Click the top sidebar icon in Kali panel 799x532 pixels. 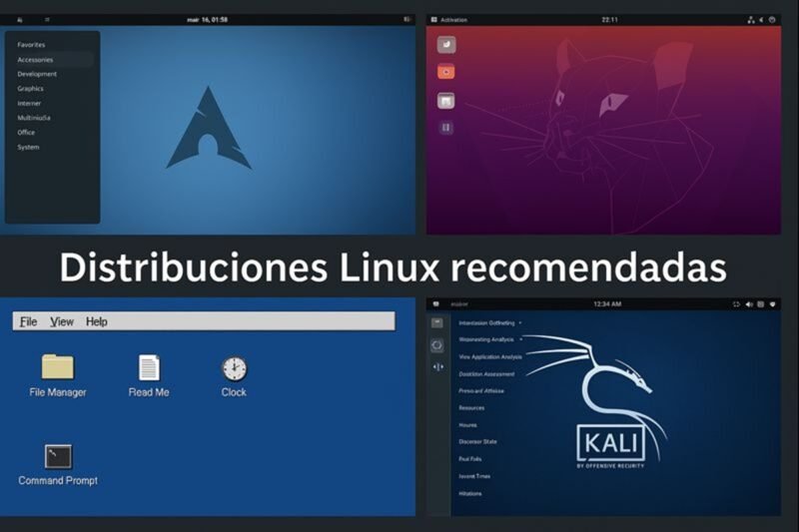437,322
